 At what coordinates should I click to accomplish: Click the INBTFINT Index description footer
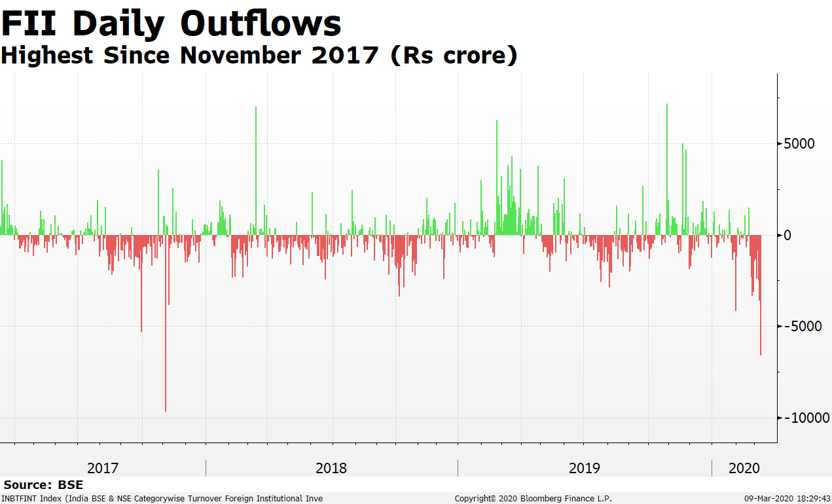[x=162, y=499]
